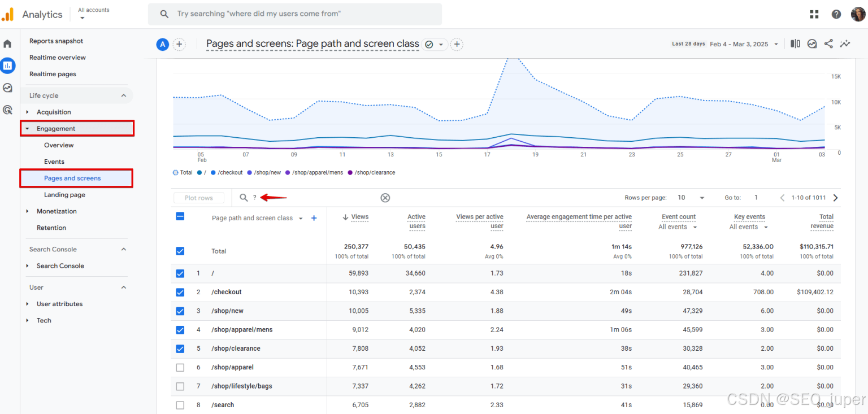Share this report via share icon
This screenshot has height=414, width=868.
828,43
